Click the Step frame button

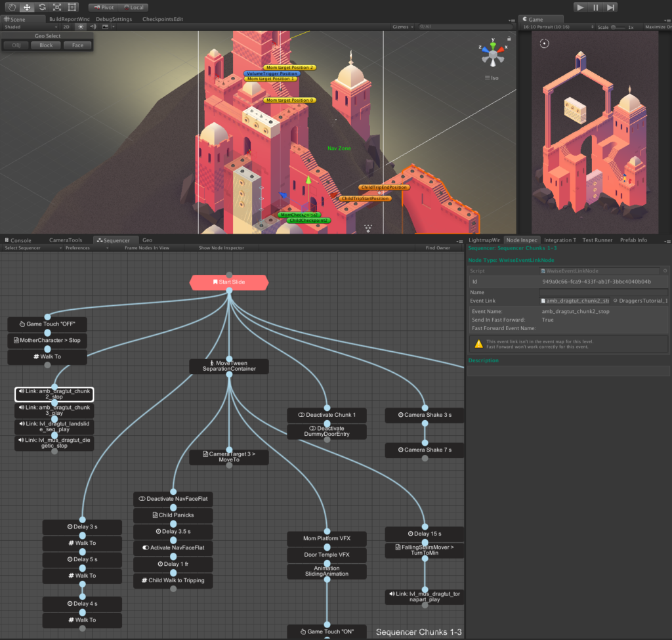[x=611, y=7]
